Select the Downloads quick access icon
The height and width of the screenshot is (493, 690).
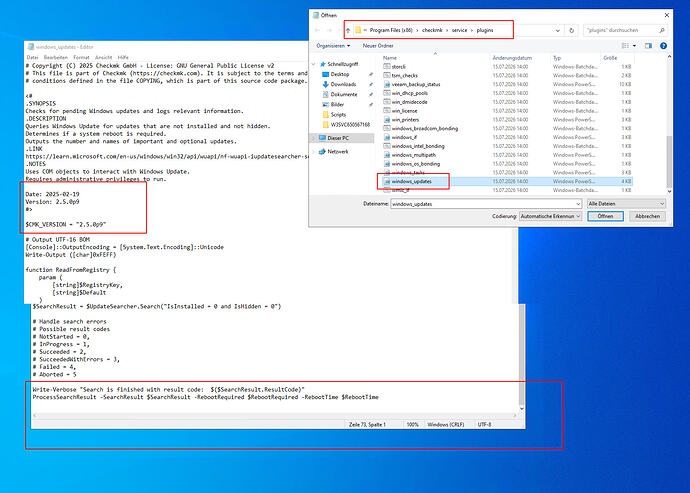[x=326, y=84]
